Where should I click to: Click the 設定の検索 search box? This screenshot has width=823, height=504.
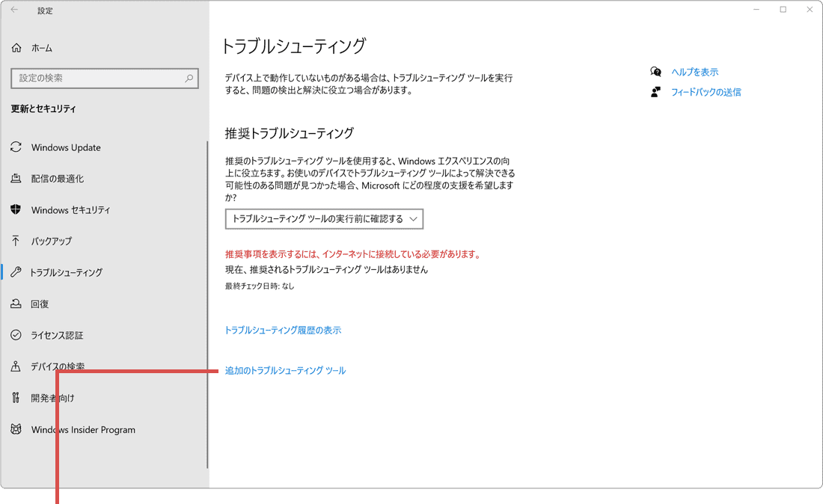[105, 78]
